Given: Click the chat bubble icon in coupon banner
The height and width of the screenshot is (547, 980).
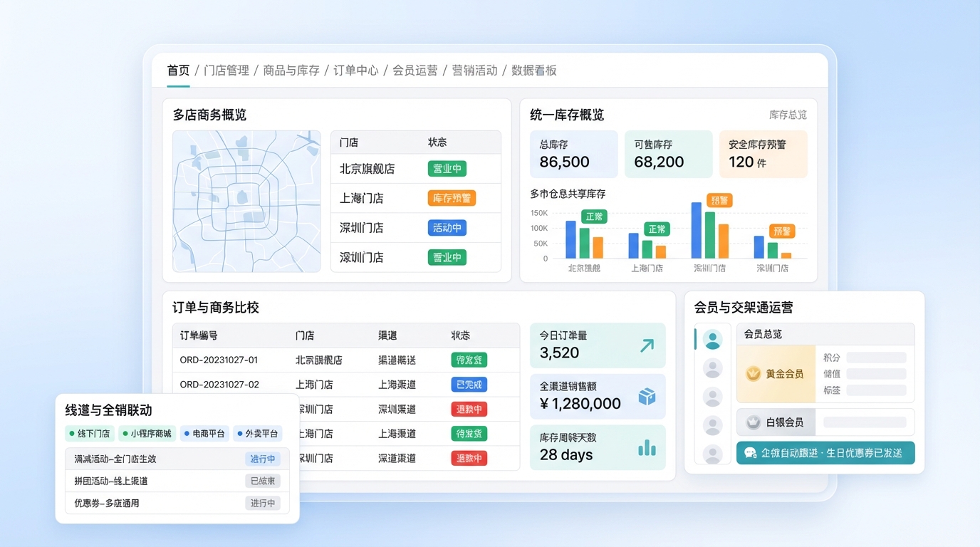Looking at the screenshot, I should click(x=750, y=452).
